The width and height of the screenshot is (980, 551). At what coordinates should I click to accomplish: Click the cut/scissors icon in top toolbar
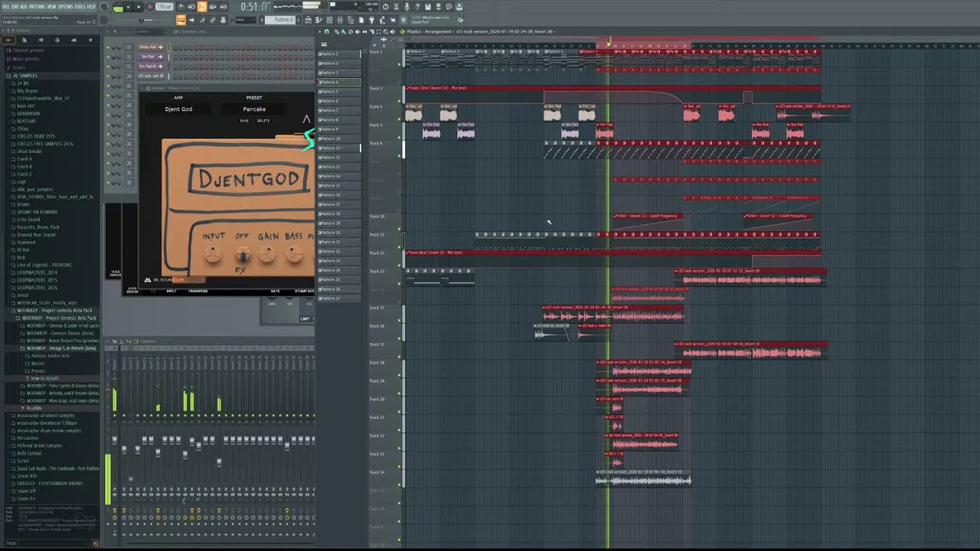click(x=397, y=7)
